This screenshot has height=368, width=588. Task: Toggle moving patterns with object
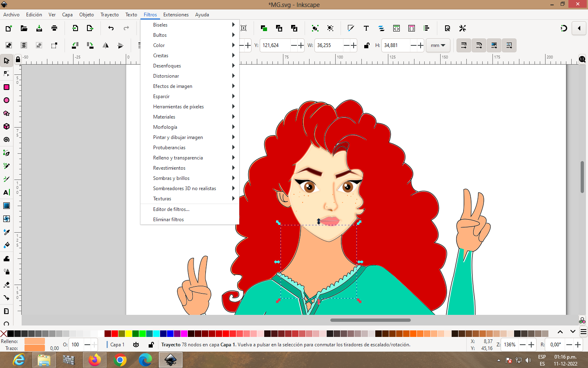[509, 45]
